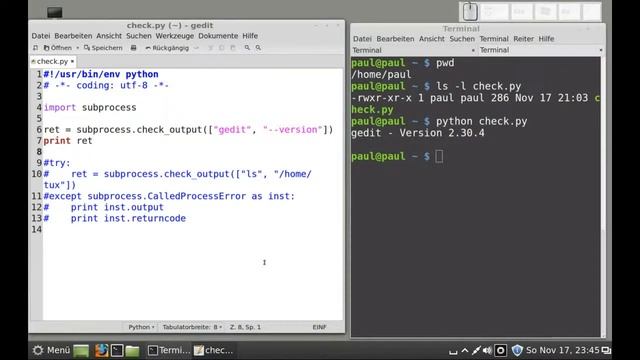Save file with the Speichern button
Viewport: 640px width, 360px height.
[x=103, y=48]
